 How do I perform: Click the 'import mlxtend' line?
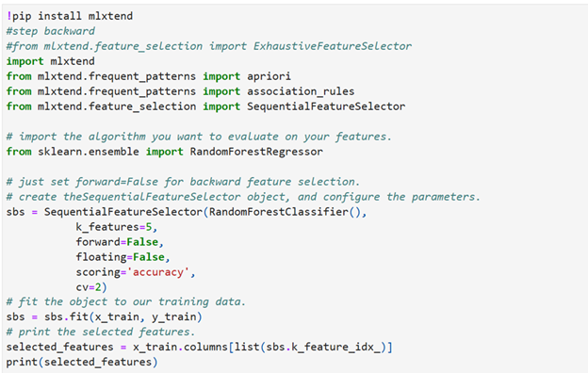pyautogui.click(x=51, y=61)
